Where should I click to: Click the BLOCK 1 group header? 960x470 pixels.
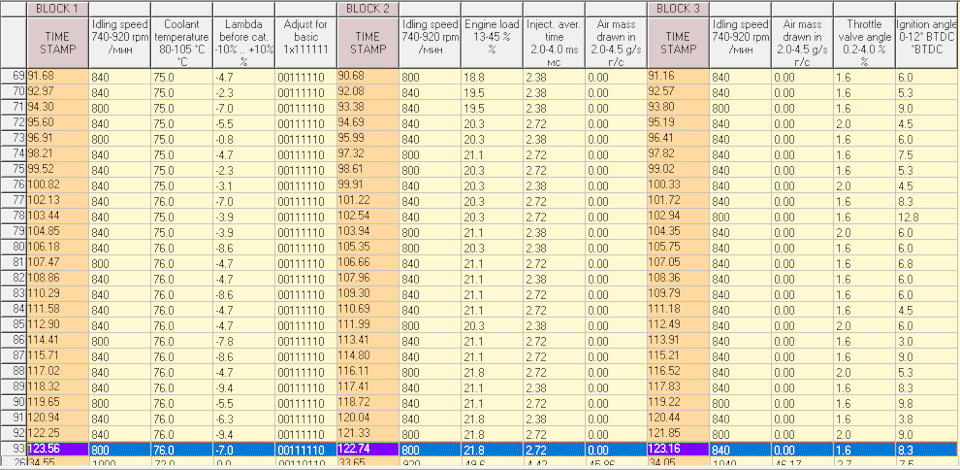(x=58, y=9)
